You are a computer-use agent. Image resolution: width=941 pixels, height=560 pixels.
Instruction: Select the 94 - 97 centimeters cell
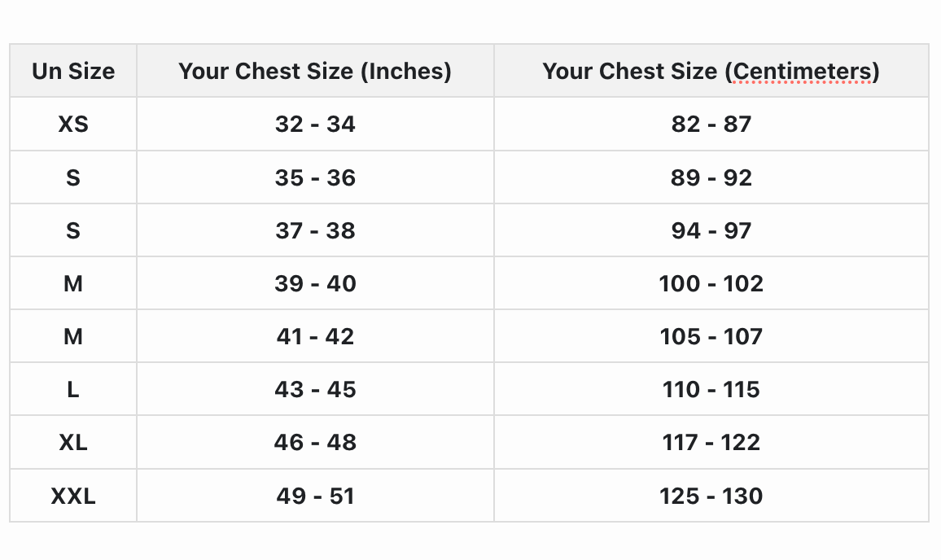[711, 230]
